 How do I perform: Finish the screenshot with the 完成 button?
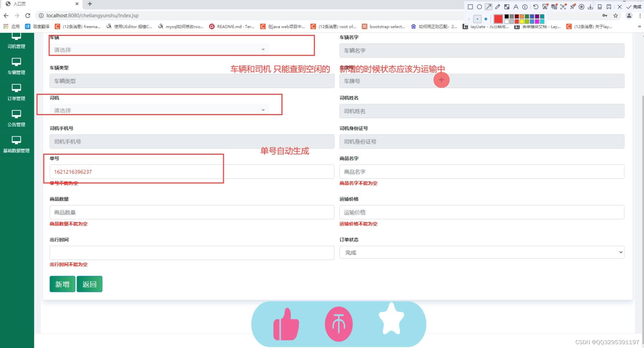[x=633, y=7]
